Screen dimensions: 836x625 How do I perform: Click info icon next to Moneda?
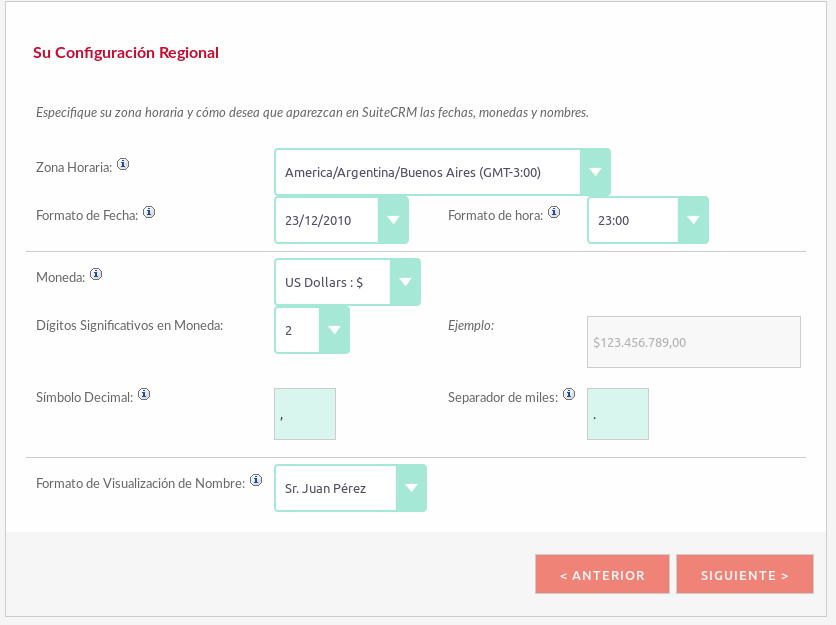[96, 274]
